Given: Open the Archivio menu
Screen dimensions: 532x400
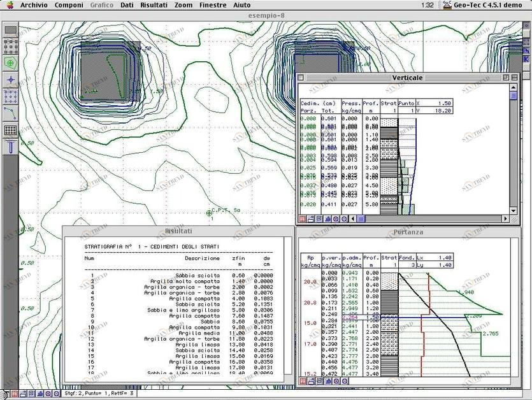Looking at the screenshot, I should (x=34, y=5).
